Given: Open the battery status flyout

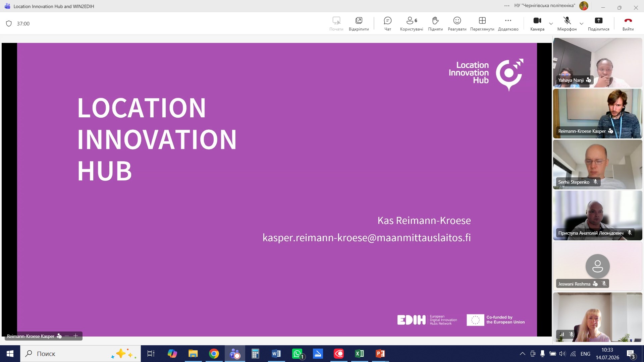Looking at the screenshot, I should (x=552, y=354).
